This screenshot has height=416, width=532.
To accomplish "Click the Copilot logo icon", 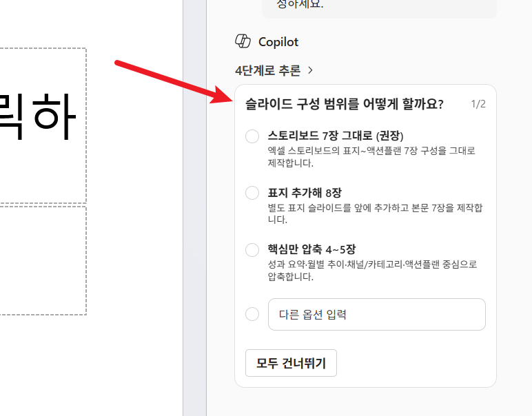I will [x=243, y=41].
